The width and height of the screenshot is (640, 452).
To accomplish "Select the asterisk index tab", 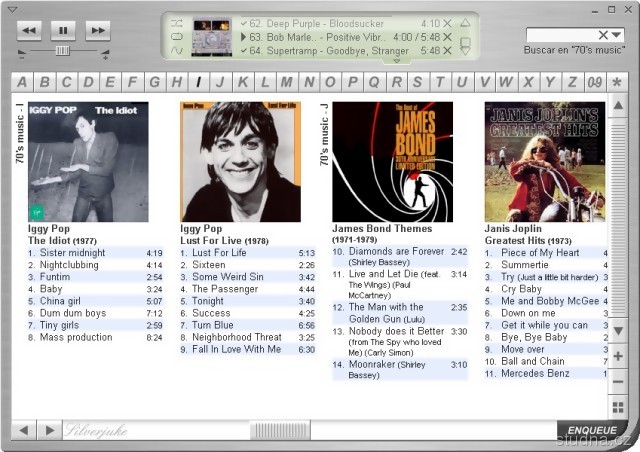I will tap(617, 82).
